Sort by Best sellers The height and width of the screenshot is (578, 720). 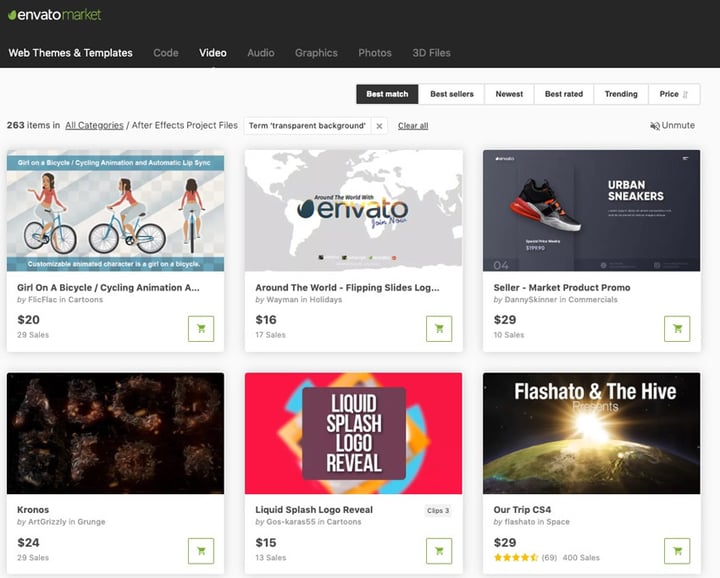[x=451, y=94]
